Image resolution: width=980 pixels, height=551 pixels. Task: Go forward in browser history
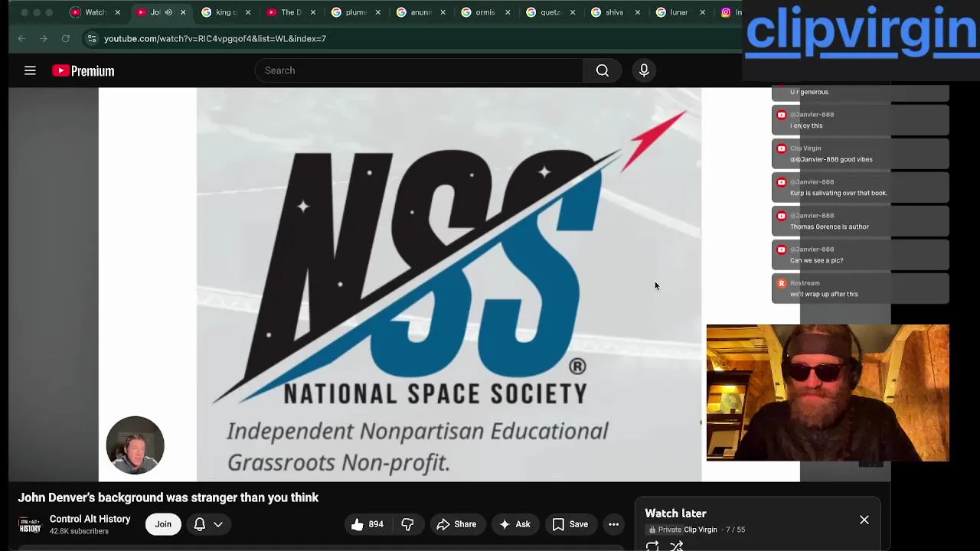(43, 38)
